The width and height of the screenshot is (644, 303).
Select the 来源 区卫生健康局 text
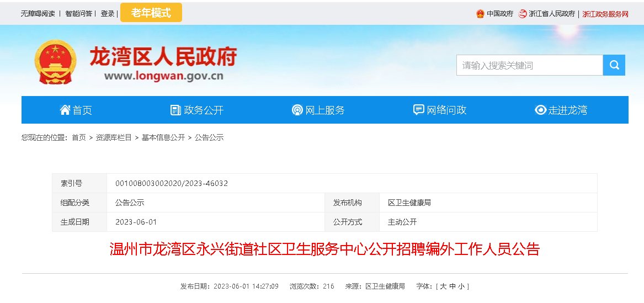click(x=375, y=286)
